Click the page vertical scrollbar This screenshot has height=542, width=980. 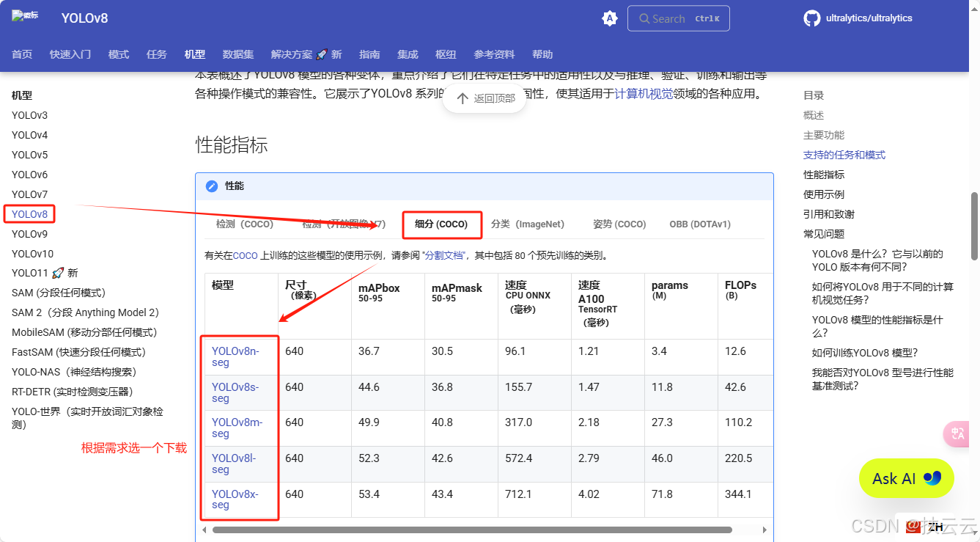[x=974, y=226]
